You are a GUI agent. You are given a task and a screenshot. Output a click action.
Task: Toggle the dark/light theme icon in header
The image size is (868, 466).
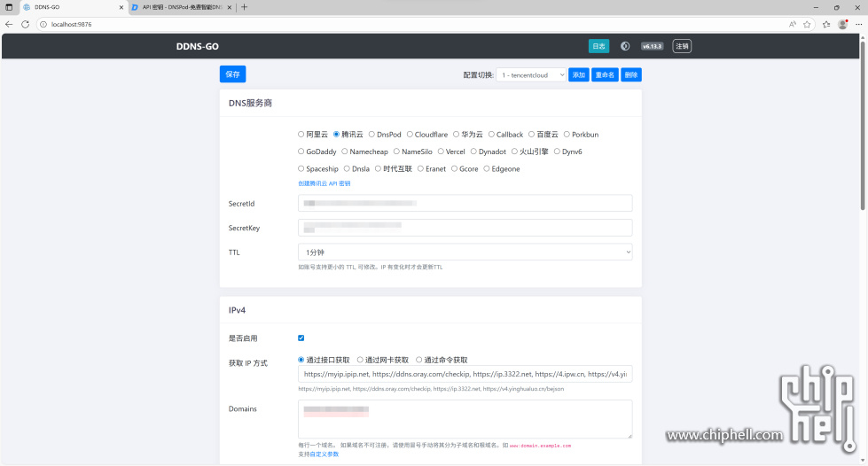coord(625,46)
